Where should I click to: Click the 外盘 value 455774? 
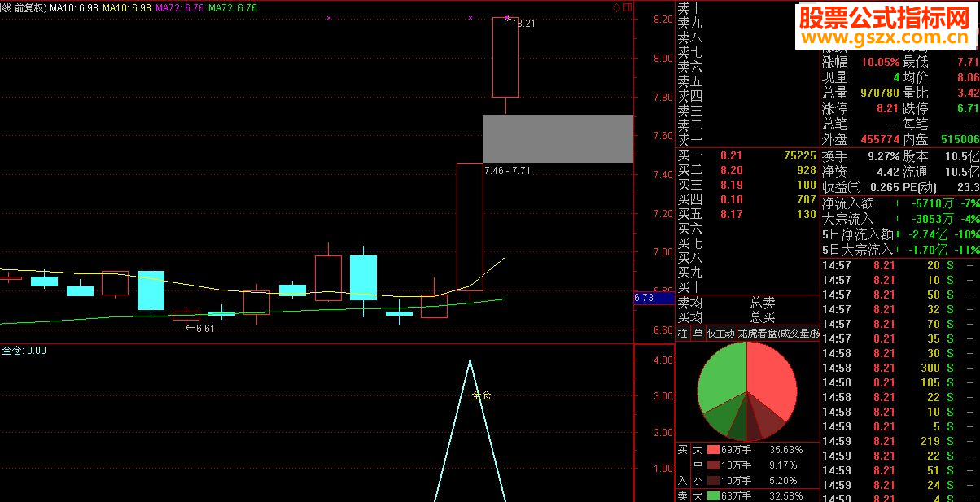(879, 140)
